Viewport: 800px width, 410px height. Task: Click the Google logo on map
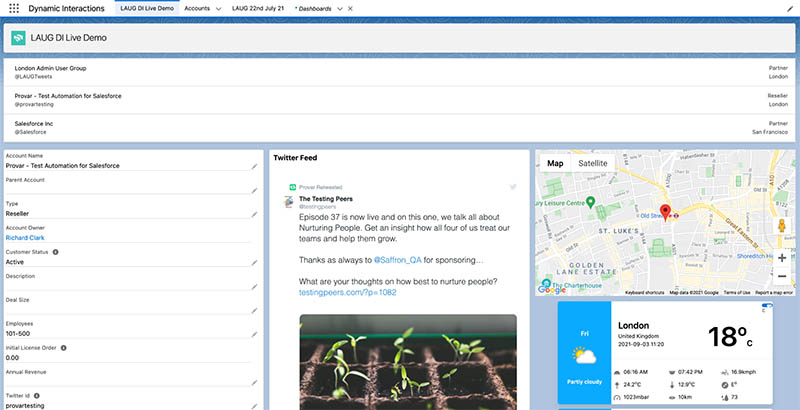pos(552,289)
